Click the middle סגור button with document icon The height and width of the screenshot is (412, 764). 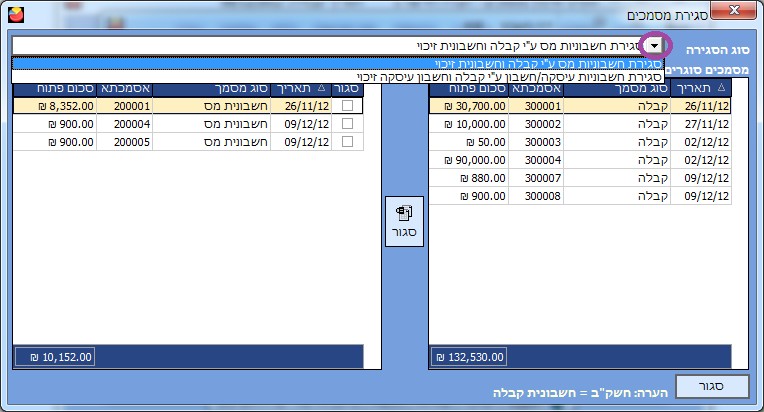[x=404, y=222]
